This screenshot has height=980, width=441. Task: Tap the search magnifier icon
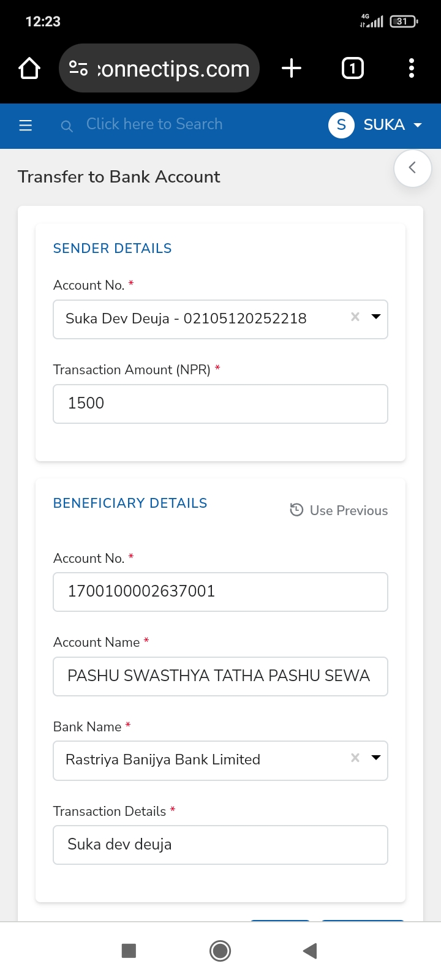point(67,126)
